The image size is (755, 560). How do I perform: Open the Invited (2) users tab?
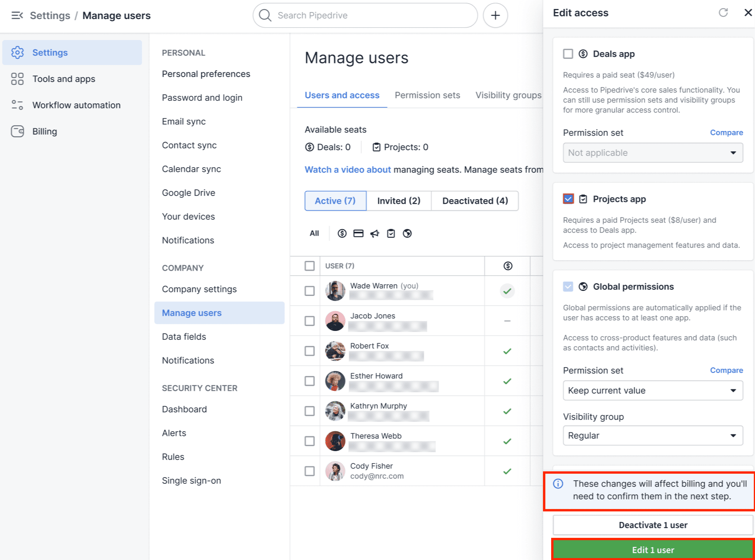click(398, 201)
